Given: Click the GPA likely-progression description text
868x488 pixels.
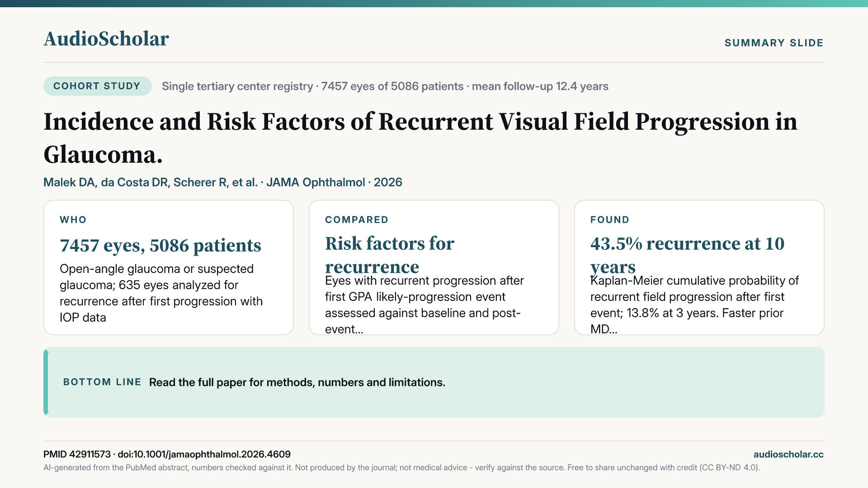Looking at the screenshot, I should (x=424, y=305).
